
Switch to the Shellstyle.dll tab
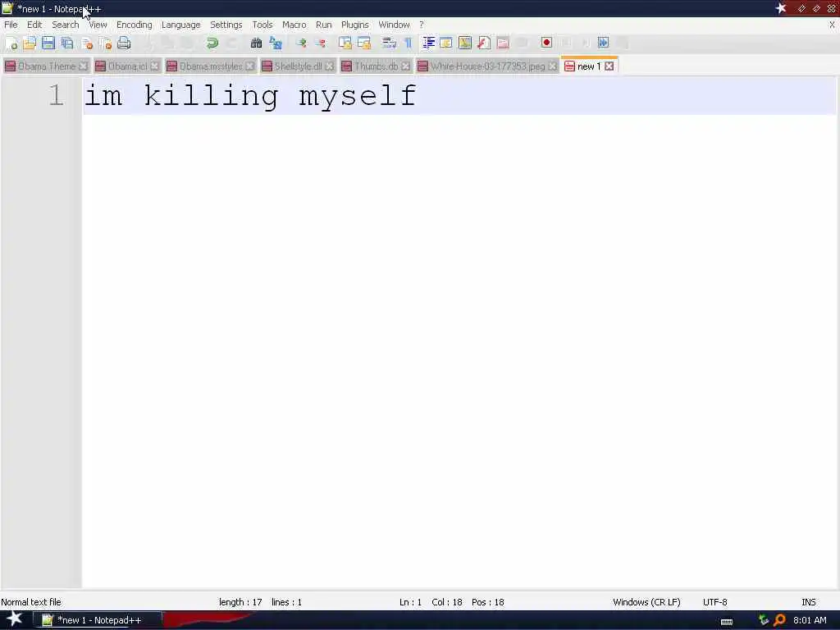coord(298,66)
